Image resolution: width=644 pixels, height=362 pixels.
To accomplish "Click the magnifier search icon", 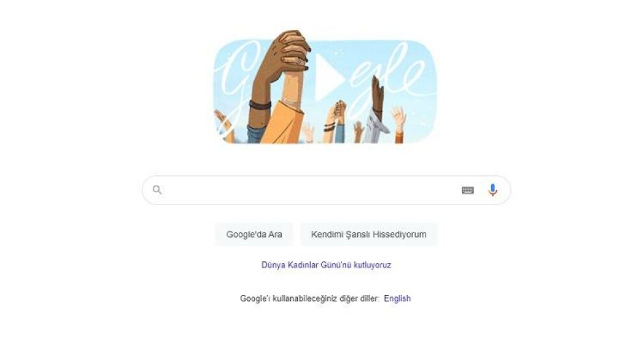I will (157, 189).
